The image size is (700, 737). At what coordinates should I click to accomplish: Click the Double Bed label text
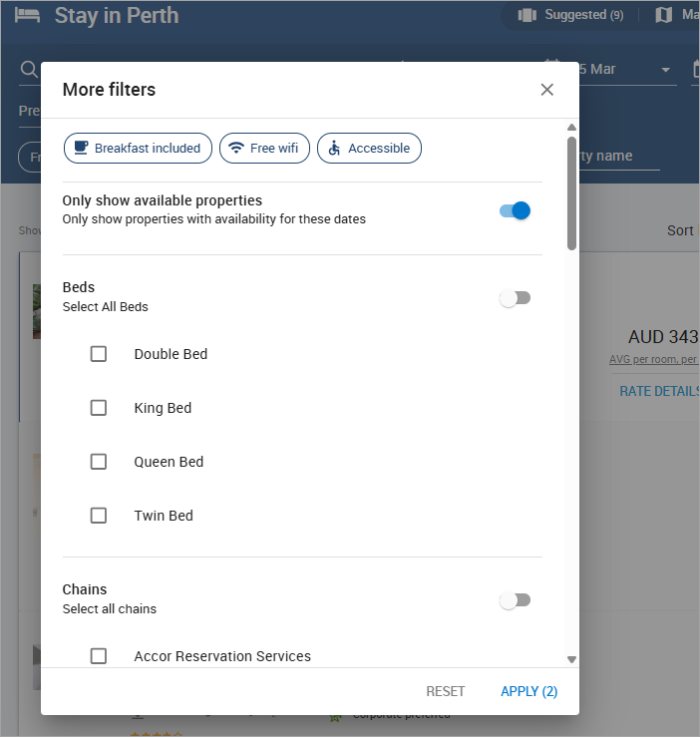[171, 354]
